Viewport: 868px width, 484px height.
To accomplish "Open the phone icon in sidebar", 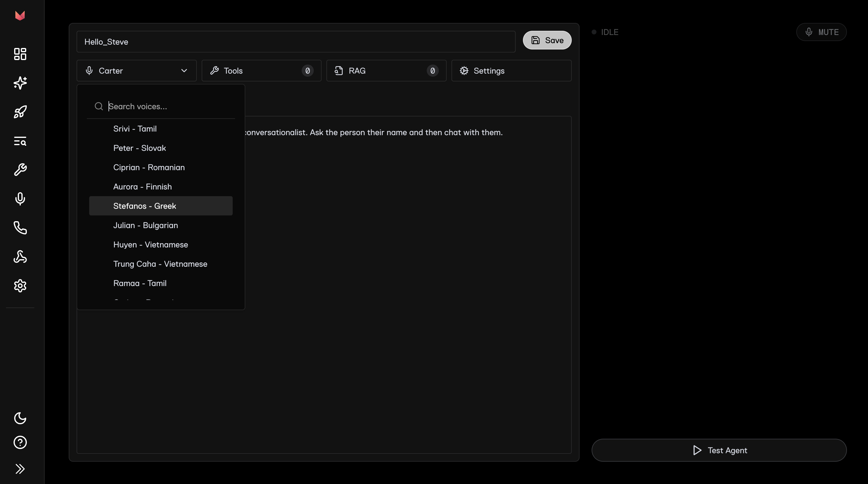I will point(20,228).
